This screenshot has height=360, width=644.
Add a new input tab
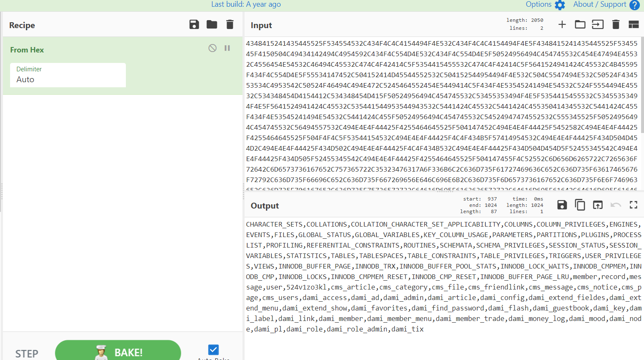point(562,24)
